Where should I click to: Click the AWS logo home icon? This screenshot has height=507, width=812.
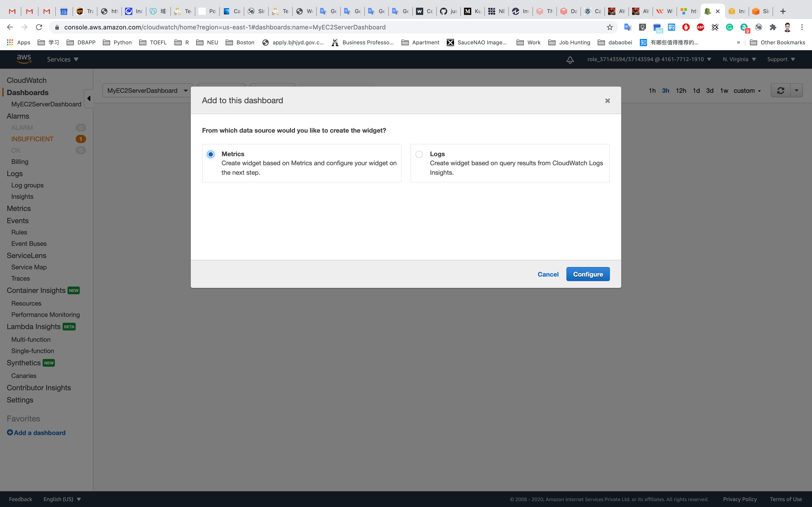(24, 59)
